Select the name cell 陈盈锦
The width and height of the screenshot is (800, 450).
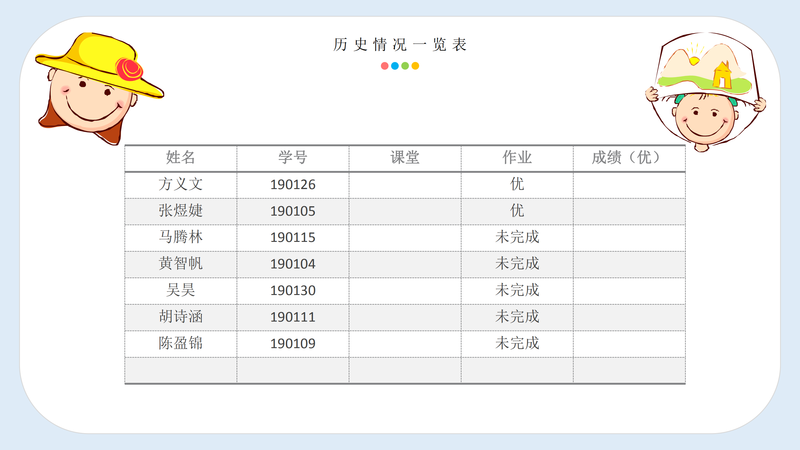181,343
